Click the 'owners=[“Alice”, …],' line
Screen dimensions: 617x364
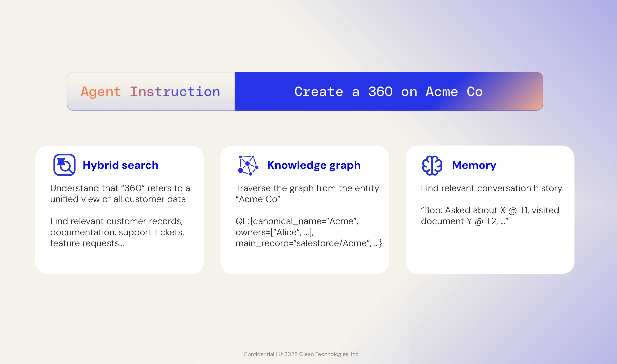[275, 232]
